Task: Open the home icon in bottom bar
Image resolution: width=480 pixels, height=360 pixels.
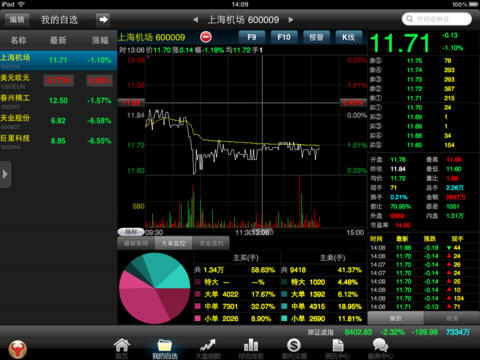Action: pos(122,346)
